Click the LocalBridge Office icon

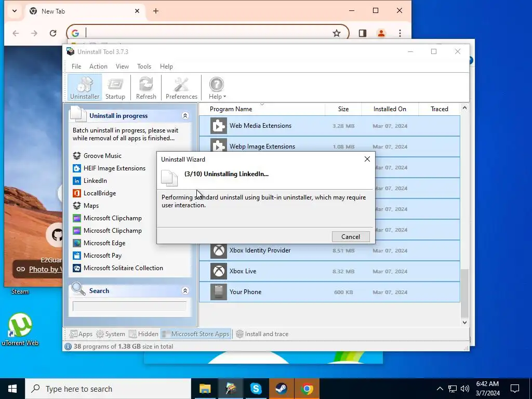77,193
